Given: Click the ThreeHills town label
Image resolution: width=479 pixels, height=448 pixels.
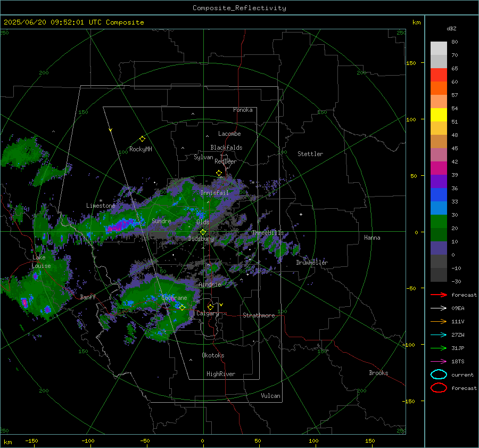Looking at the screenshot, I should tap(268, 233).
